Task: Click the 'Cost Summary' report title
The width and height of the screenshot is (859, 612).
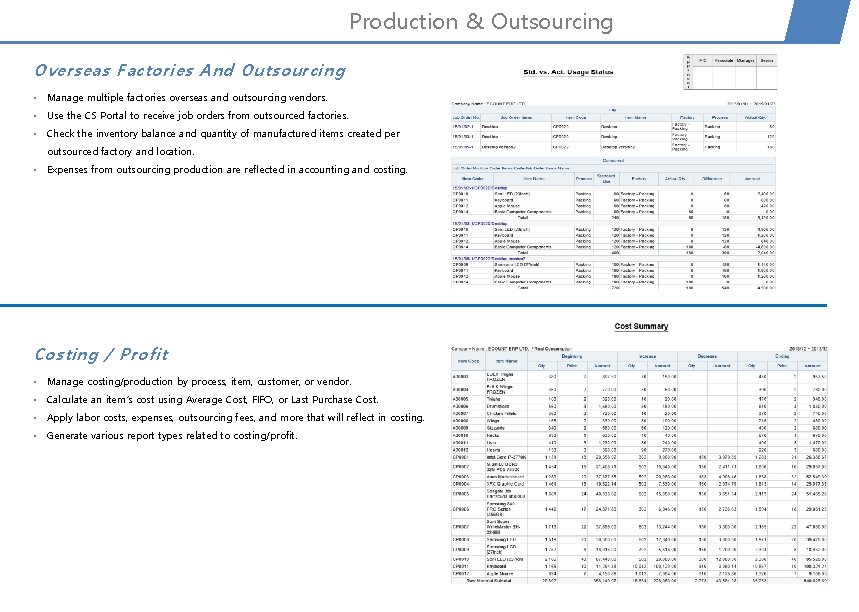Action: click(641, 326)
